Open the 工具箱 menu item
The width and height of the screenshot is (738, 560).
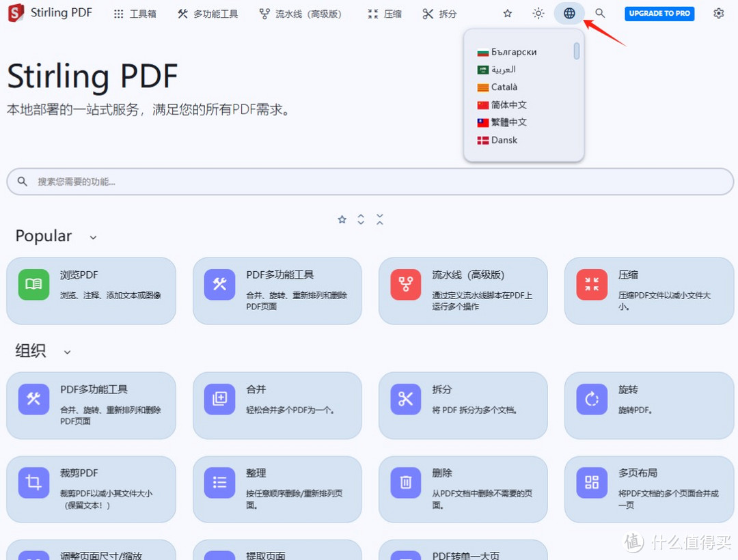pos(135,13)
